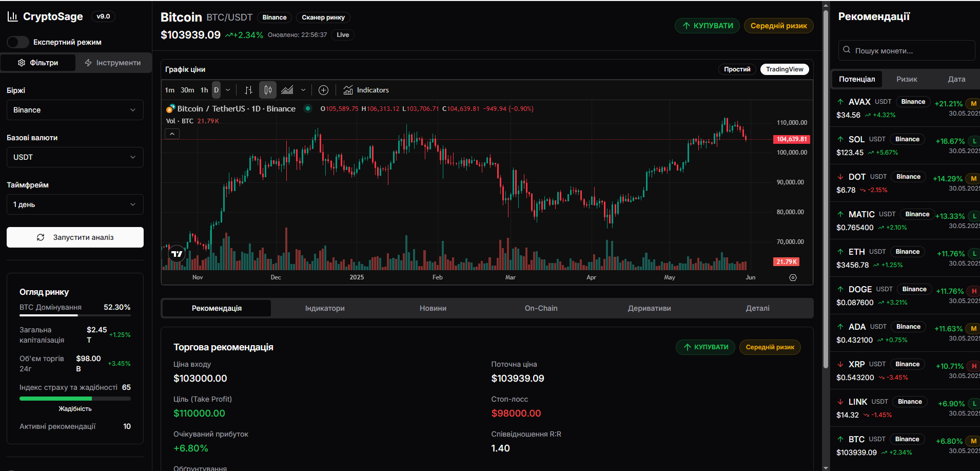The height and width of the screenshot is (471, 980).
Task: Expand more chart intervals dropdown arrow
Action: 228,90
